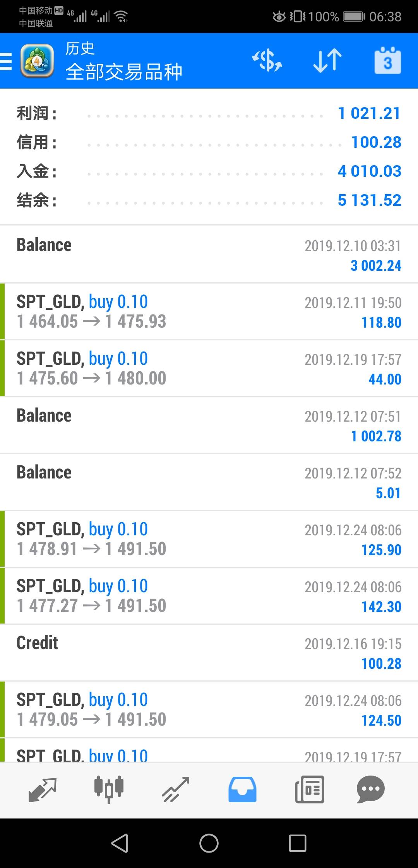Tap the Credit entry of 100.28

tap(209, 653)
